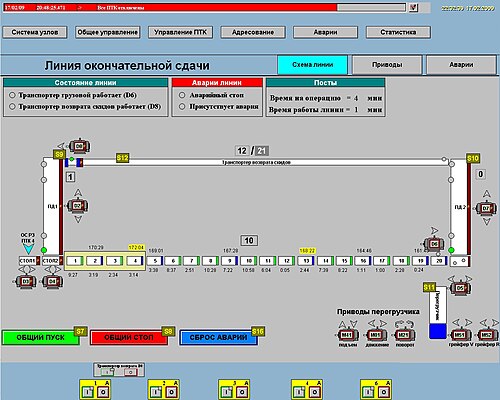This screenshot has width=500, height=400.
Task: Click the counter value 12 above conveyor
Action: pyautogui.click(x=242, y=151)
